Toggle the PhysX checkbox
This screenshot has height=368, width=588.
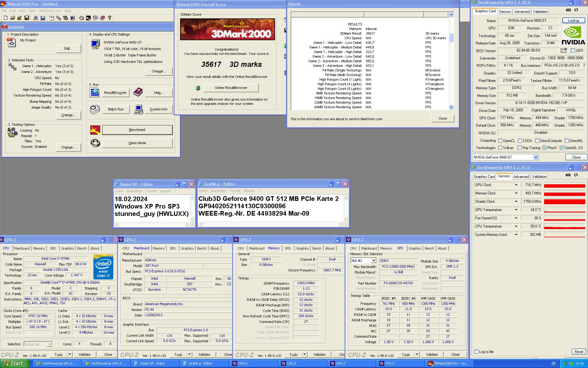pyautogui.click(x=545, y=148)
